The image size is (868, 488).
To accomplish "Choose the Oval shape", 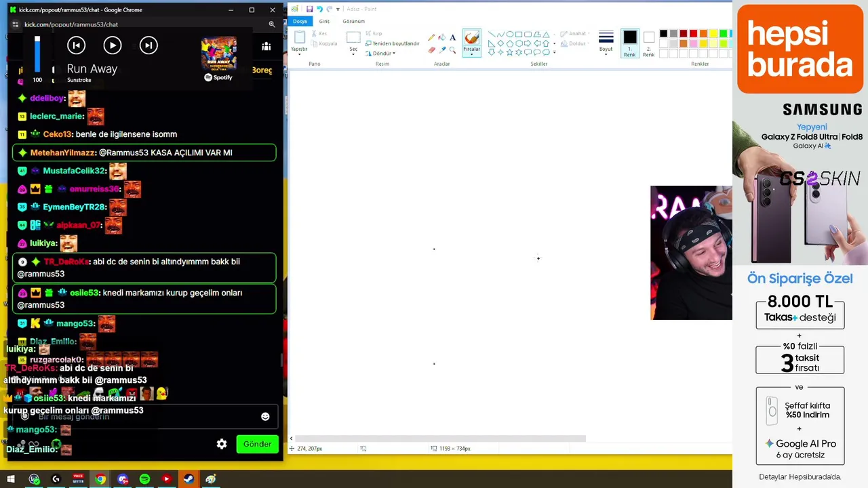I will click(x=509, y=35).
